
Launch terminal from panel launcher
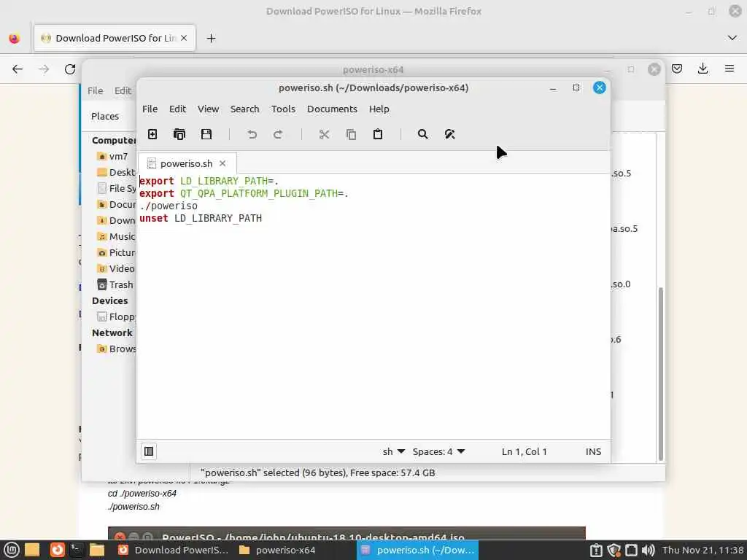point(76,550)
